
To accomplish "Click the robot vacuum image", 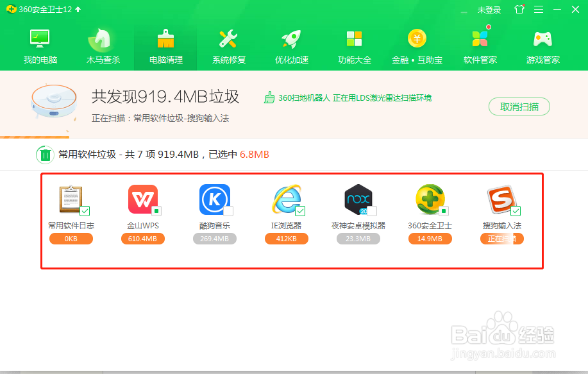I will 54,101.
